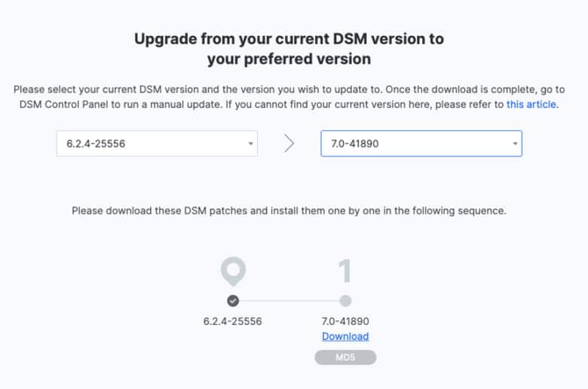Click the line connecting the two timeline steps
The width and height of the screenshot is (588, 389).
[x=289, y=301]
